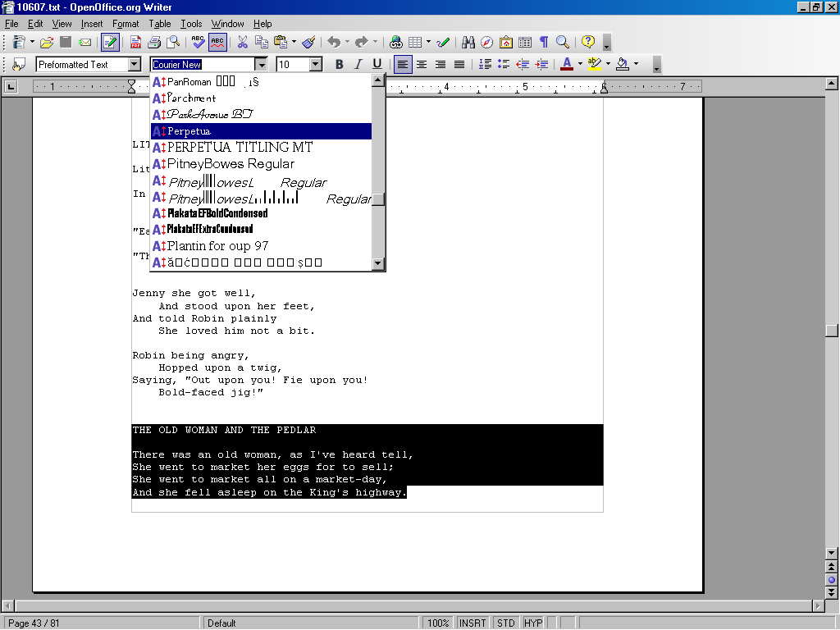Expand the Paragraph Style dropdown arrow
The image size is (840, 630).
[135, 64]
